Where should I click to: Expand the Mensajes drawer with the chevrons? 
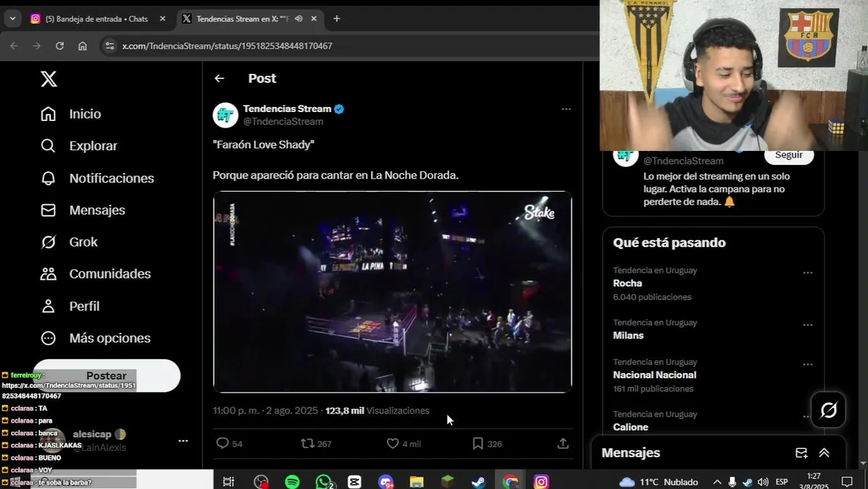click(x=824, y=453)
